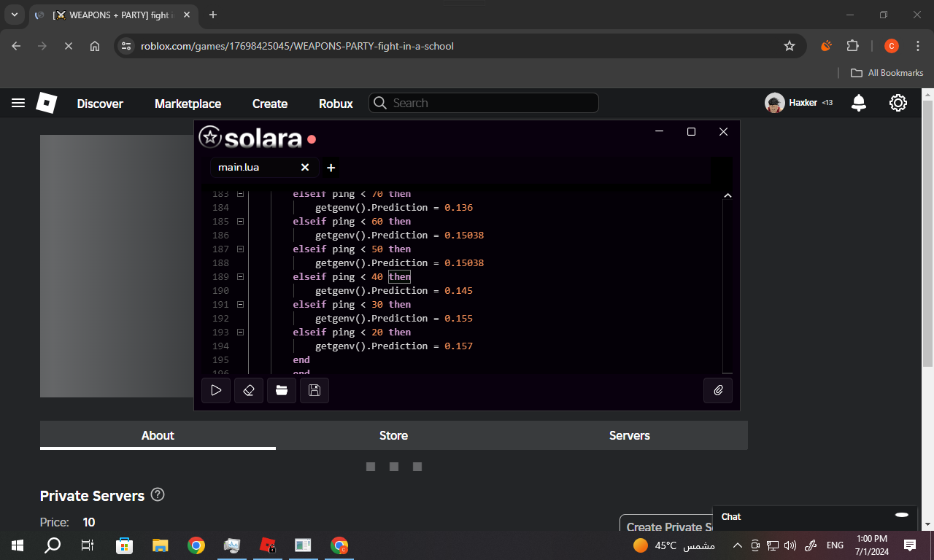
Task: Open the Chrome extensions puzzle menu
Action: pyautogui.click(x=853, y=46)
